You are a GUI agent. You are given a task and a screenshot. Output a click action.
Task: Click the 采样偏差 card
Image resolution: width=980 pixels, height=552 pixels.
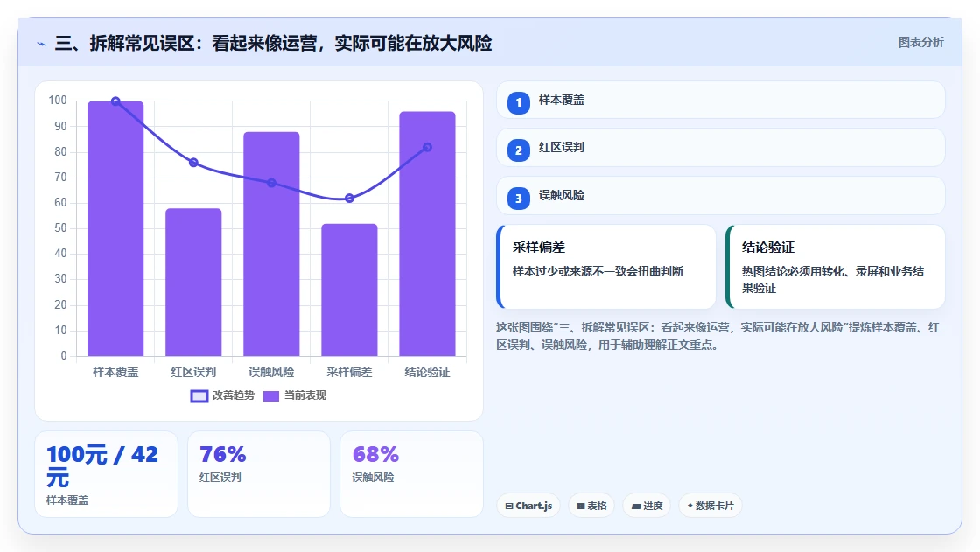pos(605,267)
